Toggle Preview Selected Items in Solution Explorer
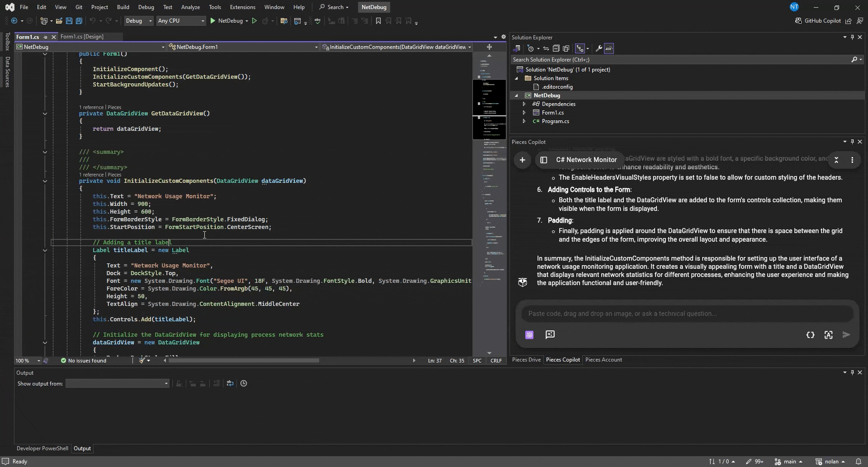The width and height of the screenshot is (868, 467). tap(609, 48)
